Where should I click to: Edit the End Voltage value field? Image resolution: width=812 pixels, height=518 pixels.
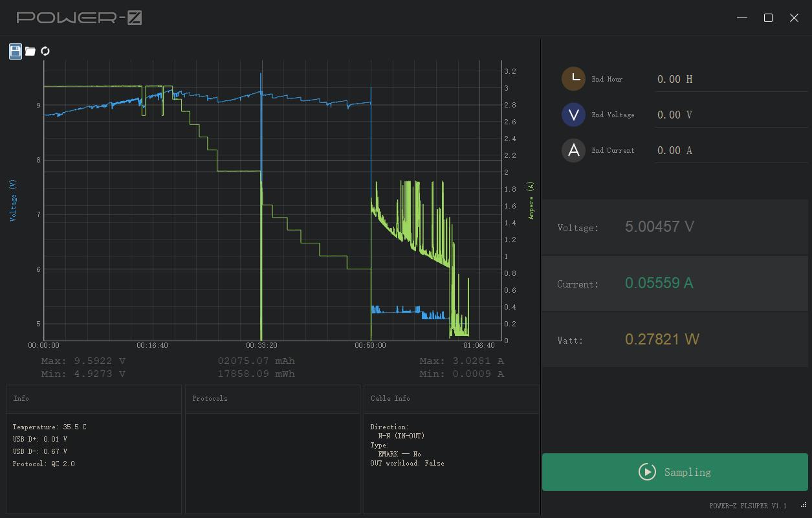(x=731, y=115)
